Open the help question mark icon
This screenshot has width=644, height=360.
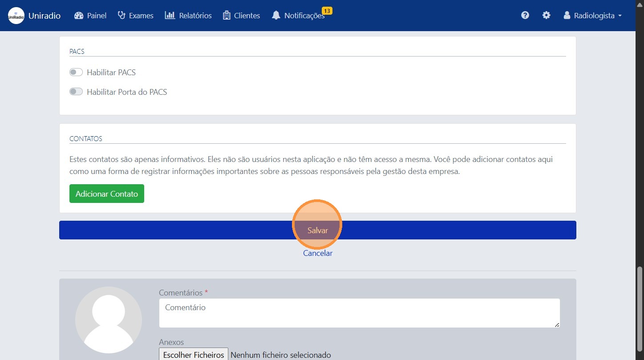point(525,16)
